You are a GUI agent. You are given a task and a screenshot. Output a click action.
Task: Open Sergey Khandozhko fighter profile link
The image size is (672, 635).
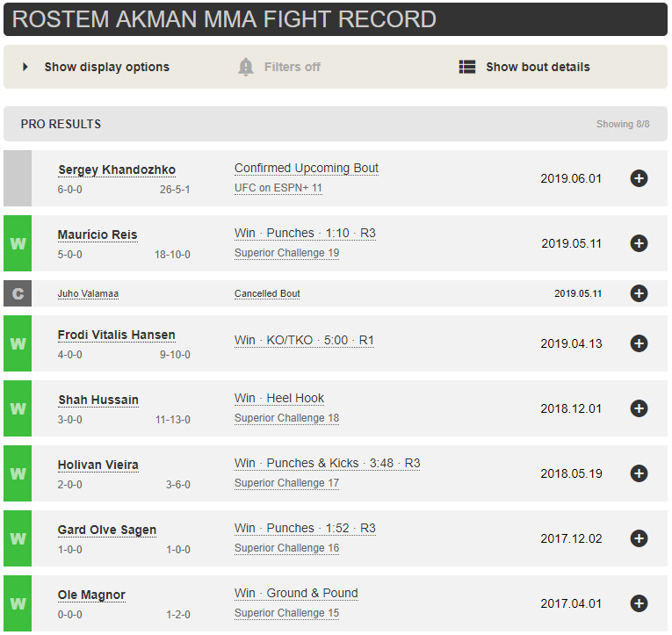point(117,170)
